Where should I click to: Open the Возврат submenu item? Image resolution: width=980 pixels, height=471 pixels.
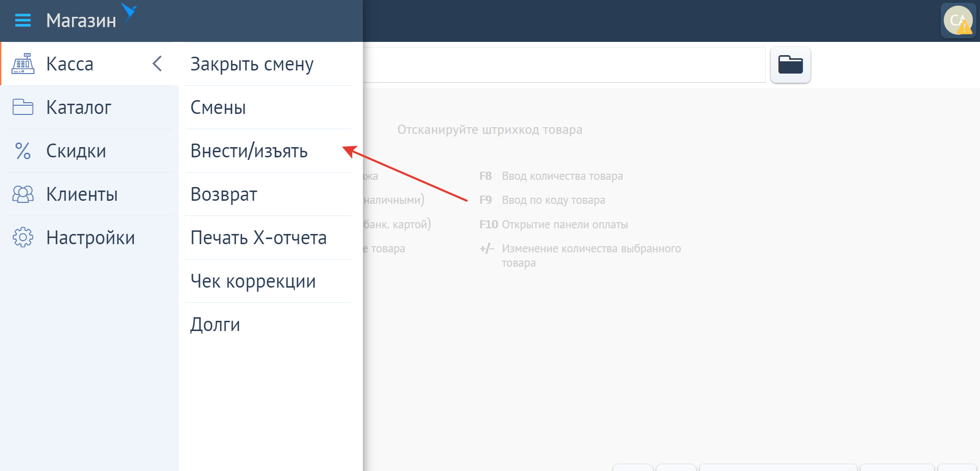click(x=268, y=194)
